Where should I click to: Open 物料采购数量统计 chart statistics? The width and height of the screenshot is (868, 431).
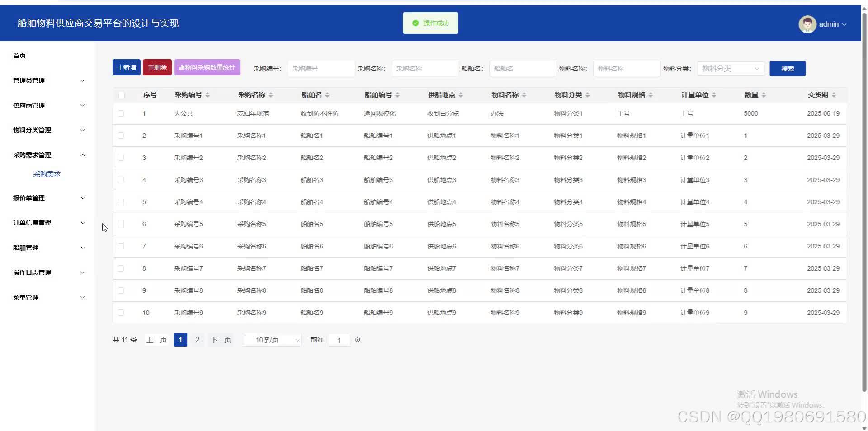pyautogui.click(x=207, y=67)
